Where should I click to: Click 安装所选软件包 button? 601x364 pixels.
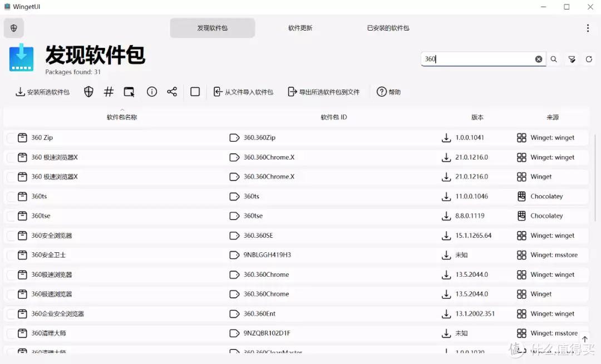click(42, 92)
